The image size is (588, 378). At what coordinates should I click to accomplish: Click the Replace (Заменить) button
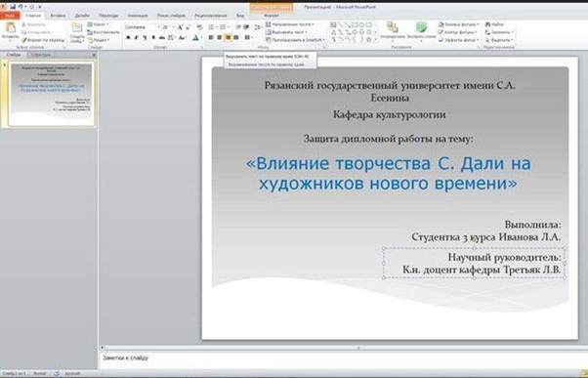[499, 32]
